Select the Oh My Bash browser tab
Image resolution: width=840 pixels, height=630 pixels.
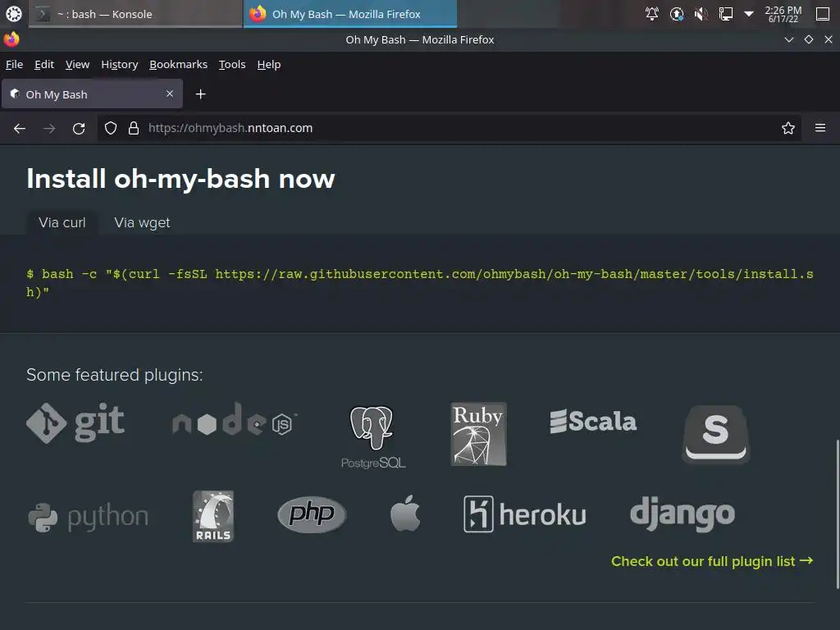[x=92, y=94]
